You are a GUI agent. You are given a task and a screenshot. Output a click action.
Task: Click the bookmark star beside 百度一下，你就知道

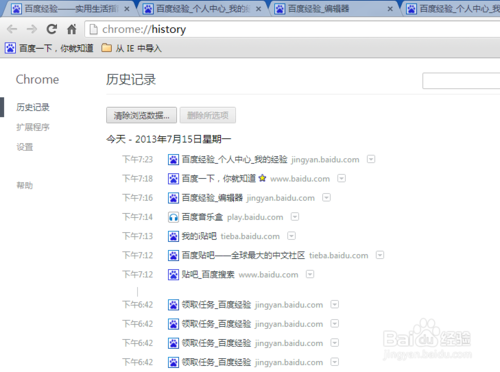[263, 178]
